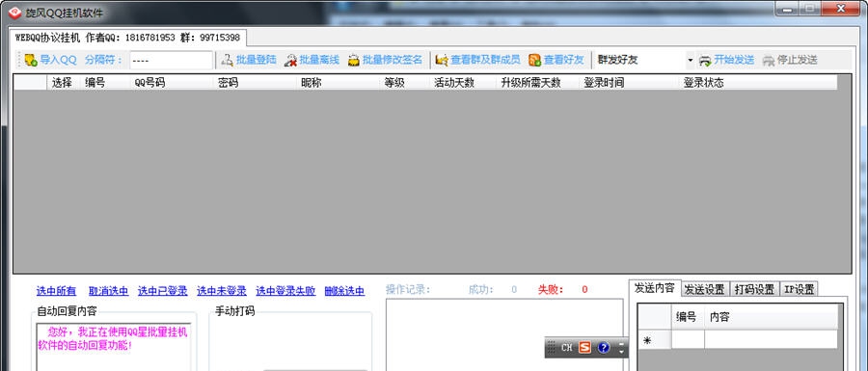Click the 批量修改签名 signature icon
The image size is (868, 371).
(354, 61)
